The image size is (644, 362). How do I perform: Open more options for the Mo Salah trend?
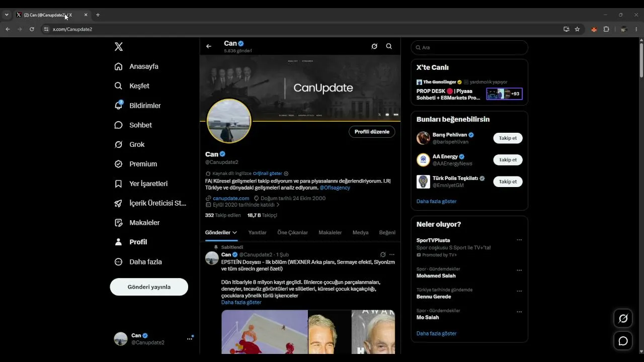[519, 312]
